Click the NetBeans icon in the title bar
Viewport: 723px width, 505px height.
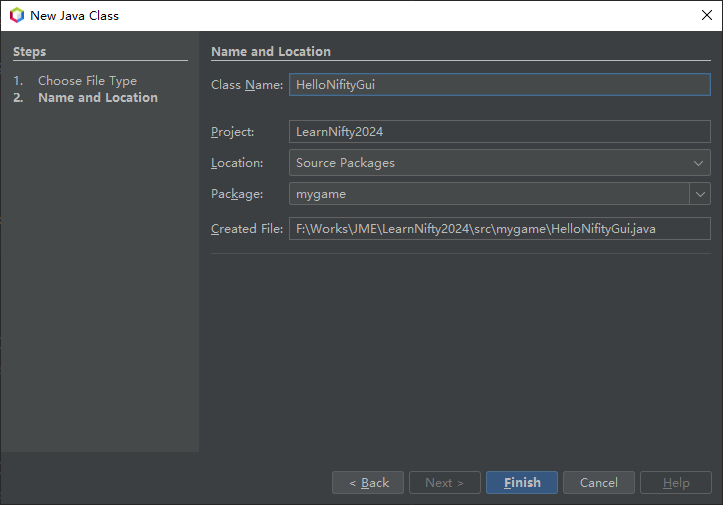pos(16,15)
